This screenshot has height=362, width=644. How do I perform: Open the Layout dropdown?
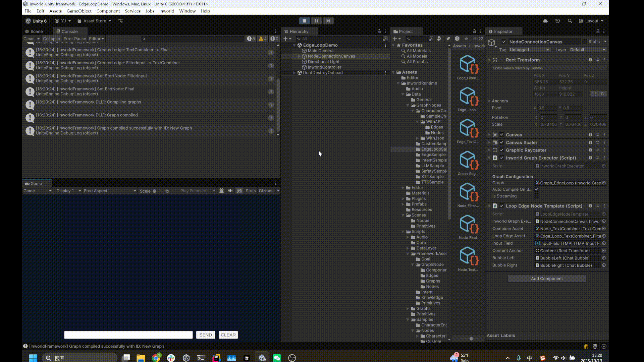click(591, 21)
